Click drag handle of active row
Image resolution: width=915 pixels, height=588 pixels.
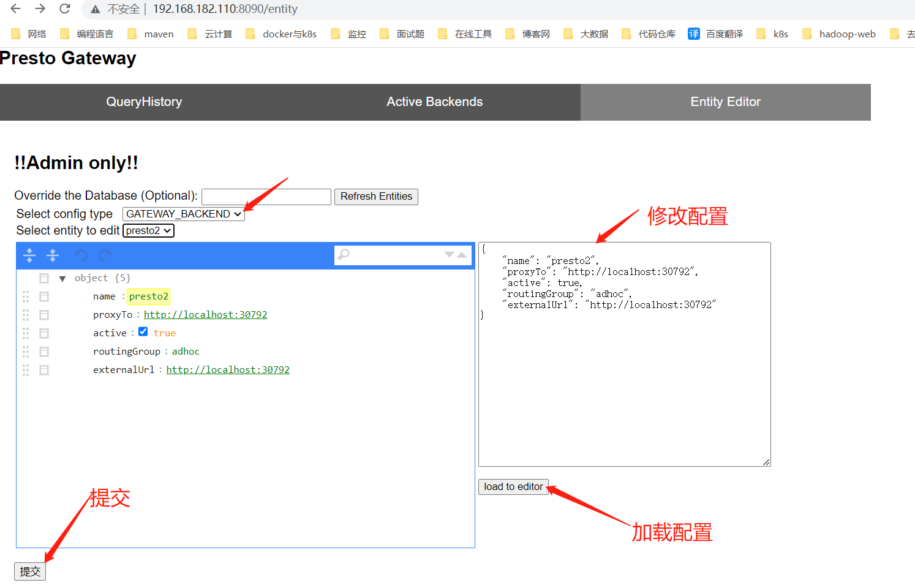(26, 333)
